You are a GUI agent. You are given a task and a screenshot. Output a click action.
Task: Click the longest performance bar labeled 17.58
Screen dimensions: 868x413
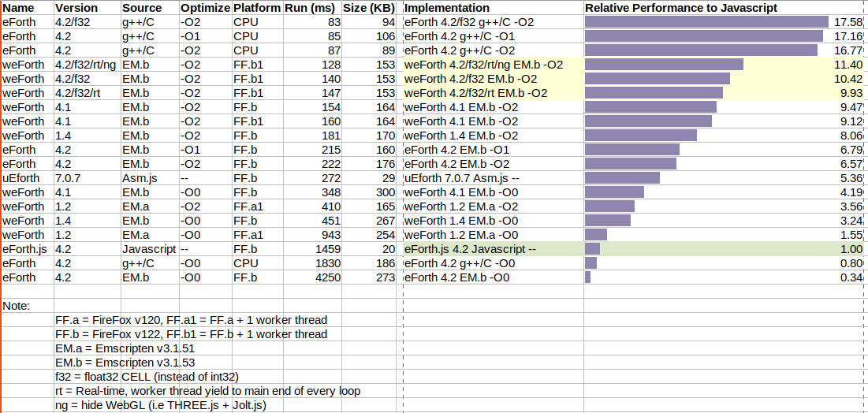(x=706, y=22)
